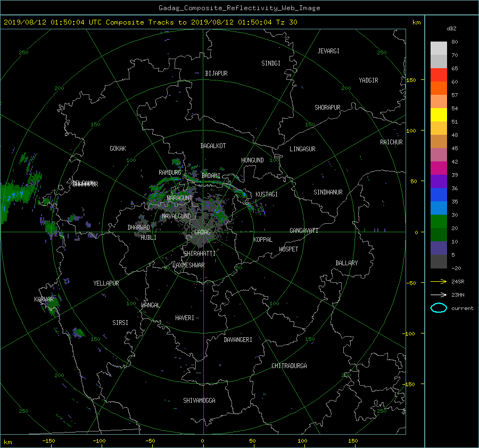
Task: Click the BAGALKOT city label
Action: coord(213,146)
